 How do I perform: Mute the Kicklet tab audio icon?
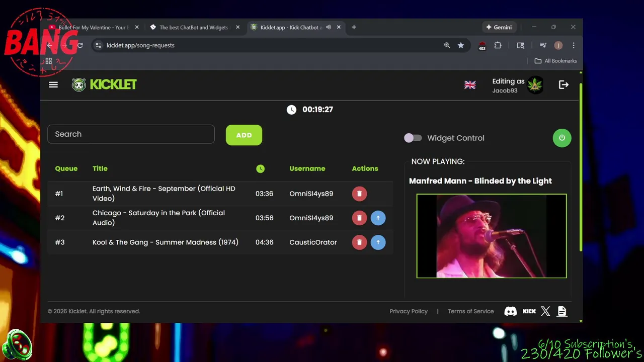pyautogui.click(x=329, y=27)
